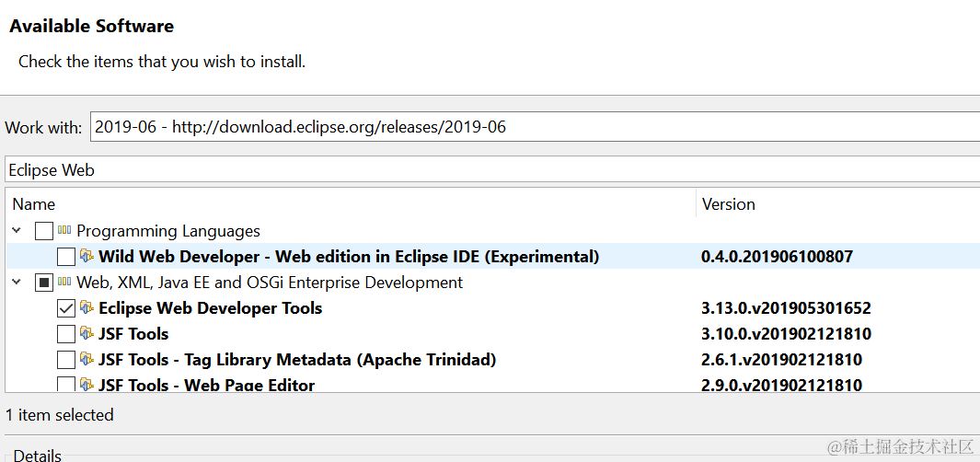The width and height of the screenshot is (980, 462).
Task: Click the Available Software heading
Action: [x=92, y=26]
